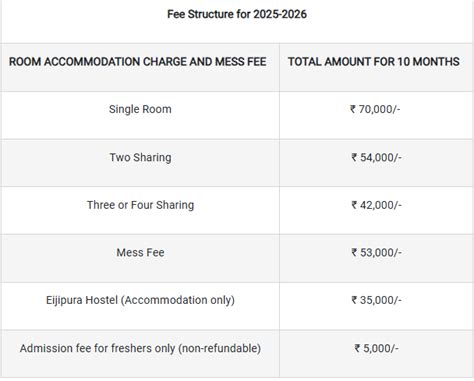Click the ₹ 35,000/- amount
Screen dimensions: 474x381
click(x=376, y=300)
